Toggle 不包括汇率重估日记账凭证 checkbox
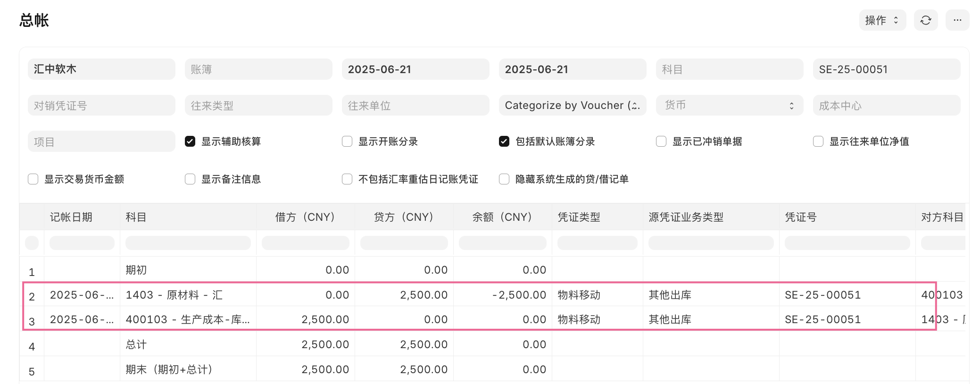 pos(347,179)
